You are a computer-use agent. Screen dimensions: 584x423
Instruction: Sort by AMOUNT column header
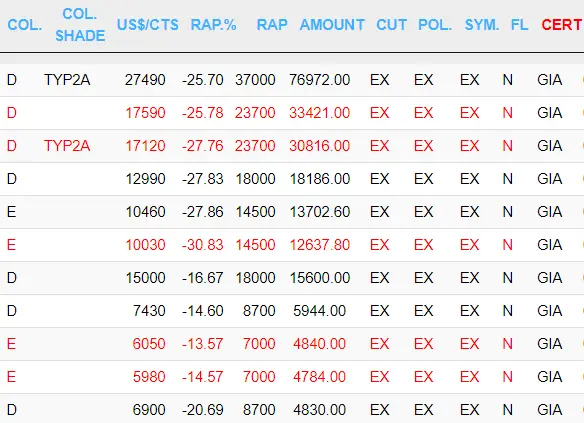point(332,25)
